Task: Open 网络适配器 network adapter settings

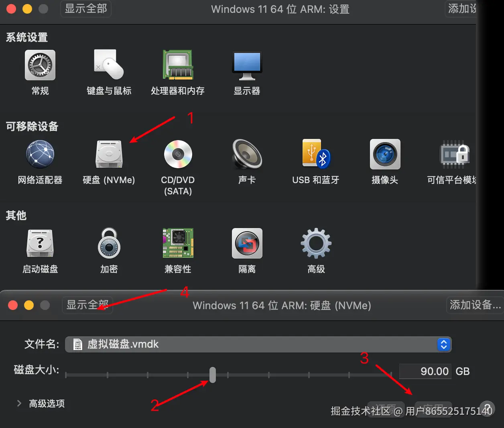Action: (40, 154)
